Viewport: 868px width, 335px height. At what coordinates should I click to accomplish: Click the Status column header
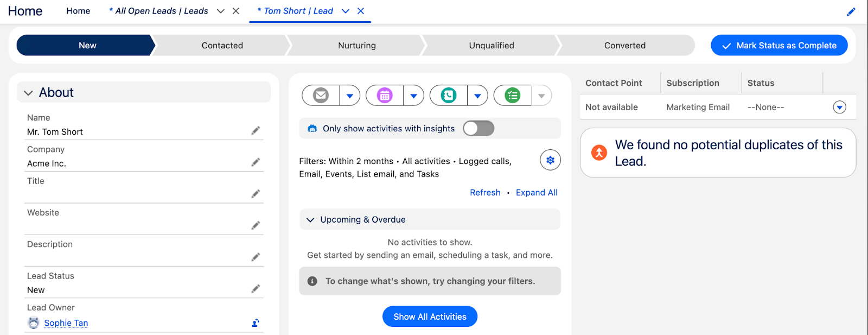pos(761,83)
